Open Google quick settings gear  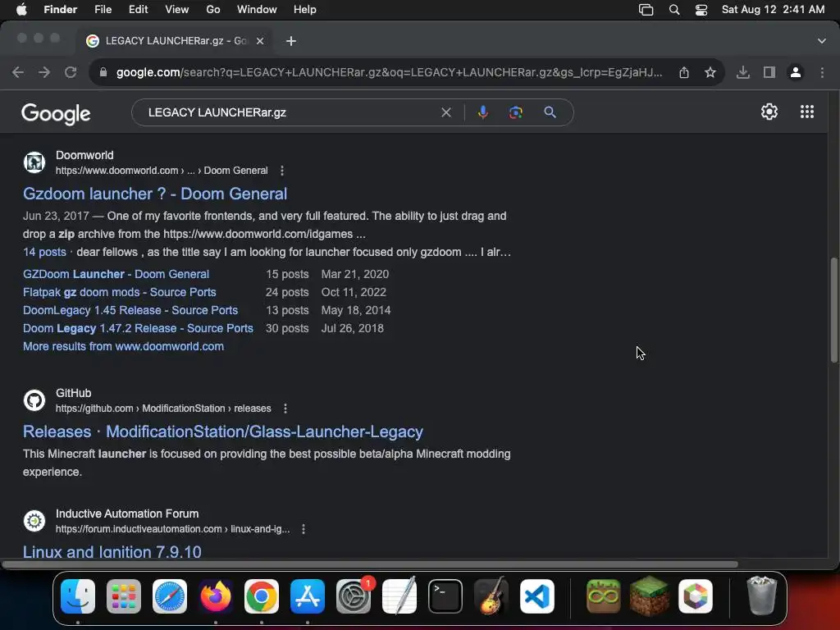pos(769,112)
